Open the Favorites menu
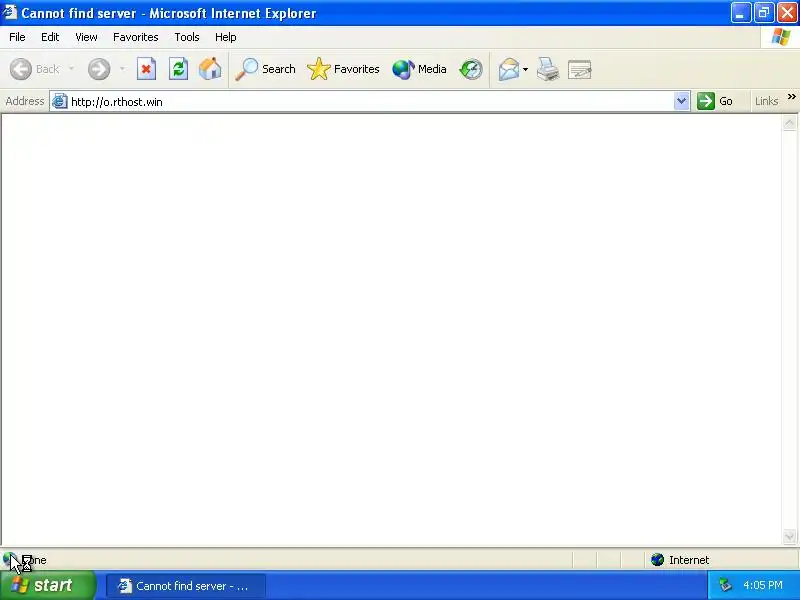 tap(136, 37)
